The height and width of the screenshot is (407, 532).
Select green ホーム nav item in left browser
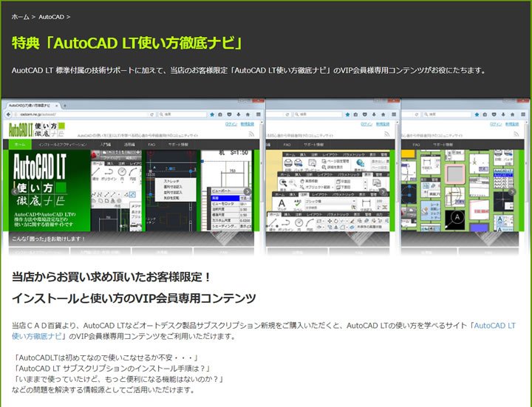(20, 145)
